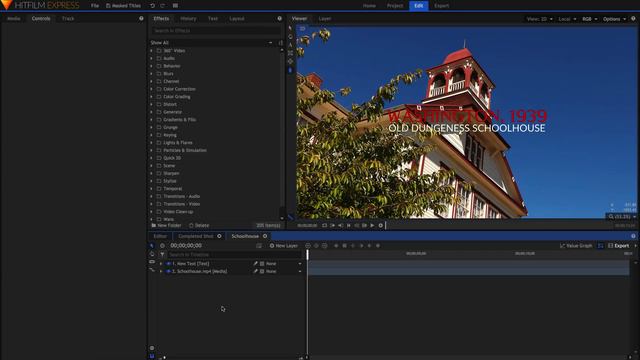Screen dimensions: 640x360
Task: Click the redo icon in top bar
Action: click(x=162, y=6)
